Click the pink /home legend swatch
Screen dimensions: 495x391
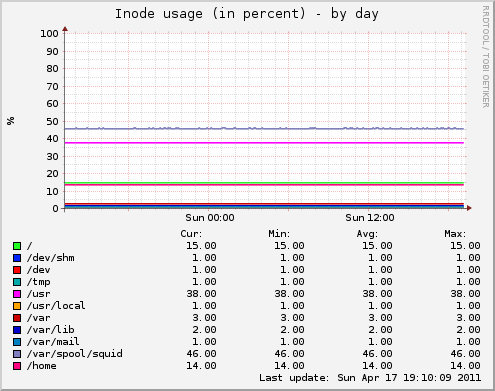(17, 366)
